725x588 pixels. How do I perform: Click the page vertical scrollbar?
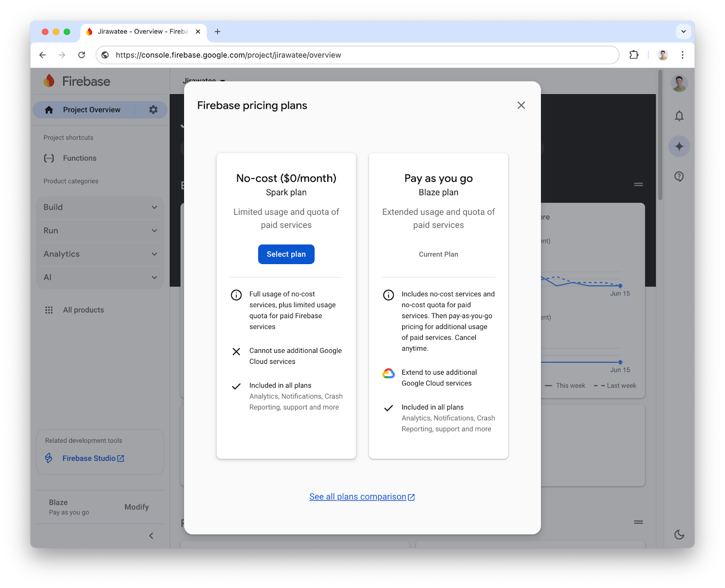coord(660,135)
